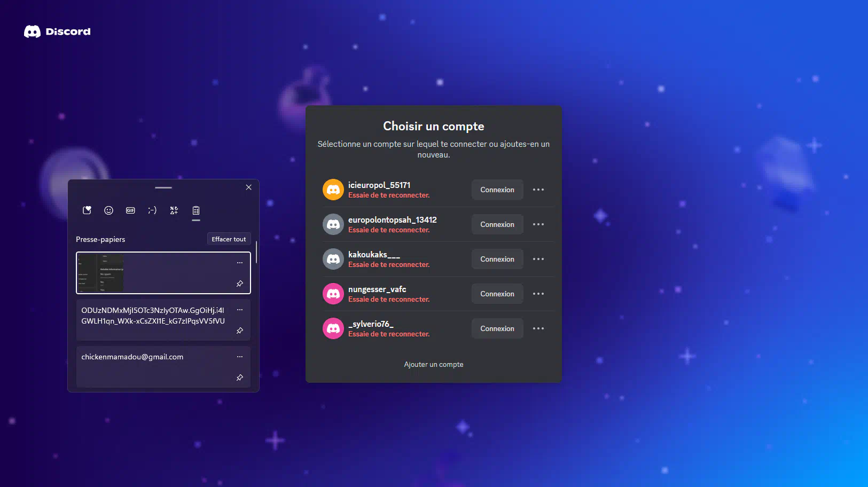The image size is (868, 487).
Task: Switch to the GIF tab
Action: 130,210
